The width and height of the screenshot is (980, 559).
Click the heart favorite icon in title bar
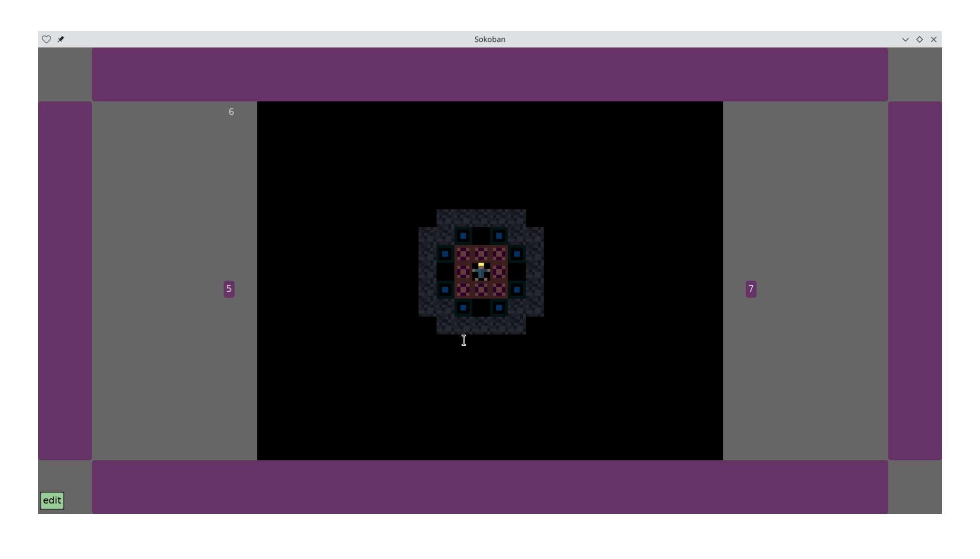point(46,40)
